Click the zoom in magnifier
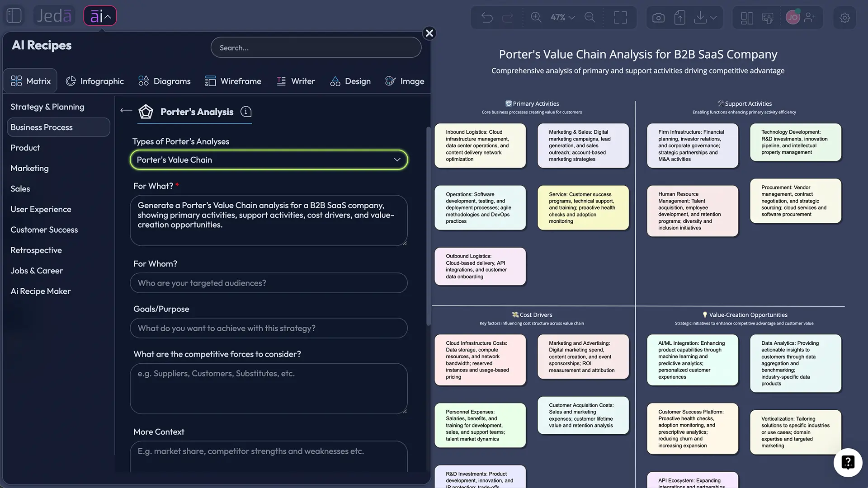 click(x=536, y=18)
